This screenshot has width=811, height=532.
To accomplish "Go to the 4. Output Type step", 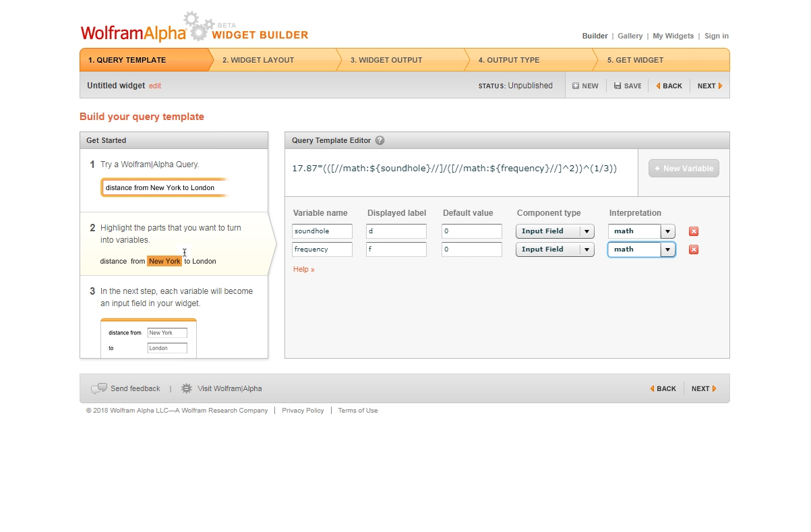I will 529,60.
